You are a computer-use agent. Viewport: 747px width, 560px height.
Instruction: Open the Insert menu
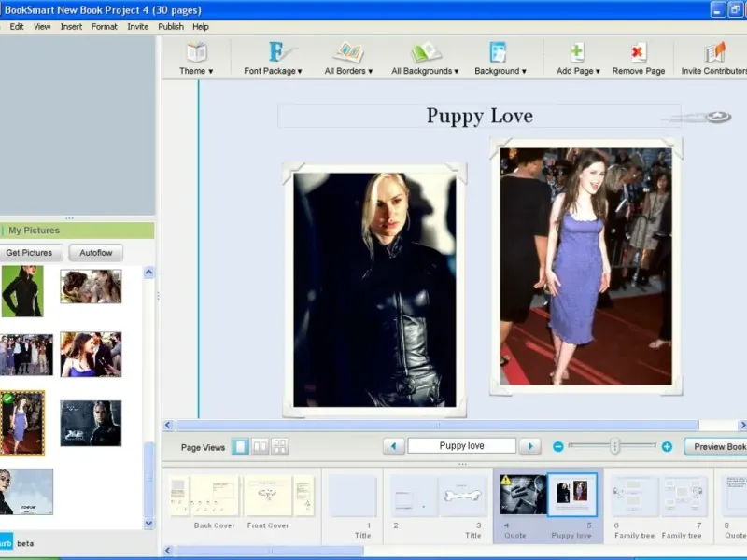click(71, 26)
